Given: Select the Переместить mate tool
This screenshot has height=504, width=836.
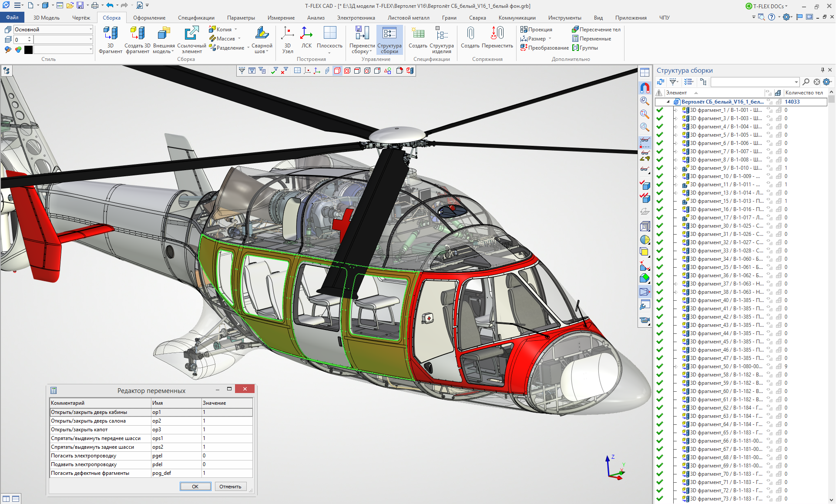Looking at the screenshot, I should (x=497, y=37).
